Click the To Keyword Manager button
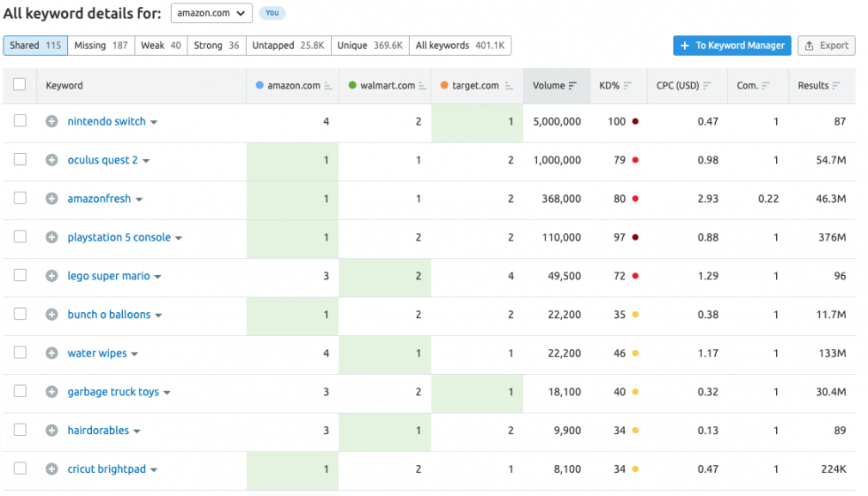 point(732,46)
